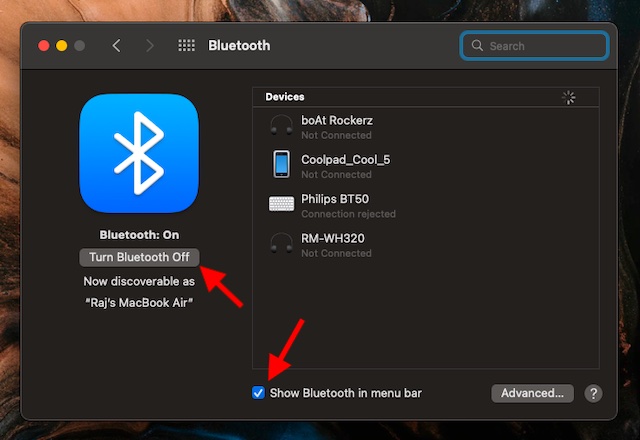The height and width of the screenshot is (440, 640).
Task: Click Not Connected status under boAt Rockerz
Action: coord(336,135)
